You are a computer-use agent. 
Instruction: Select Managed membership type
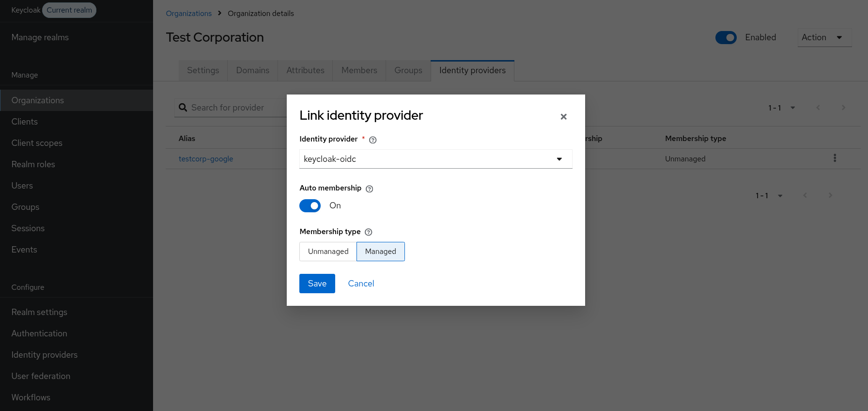point(381,252)
